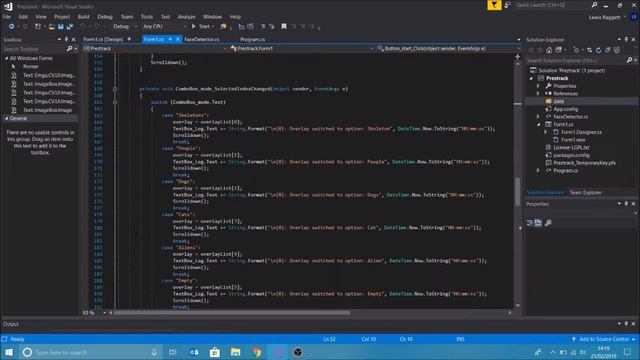Toggle auto-hide pin on Output panel
Viewport: 640px width, 360px height.
pos(626,324)
